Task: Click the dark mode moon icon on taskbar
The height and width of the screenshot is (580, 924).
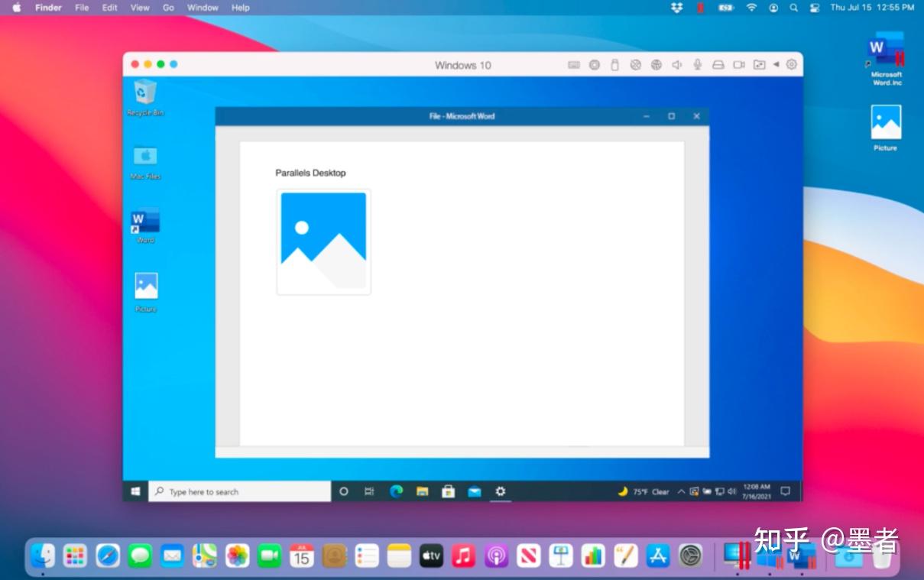Action: pos(622,491)
